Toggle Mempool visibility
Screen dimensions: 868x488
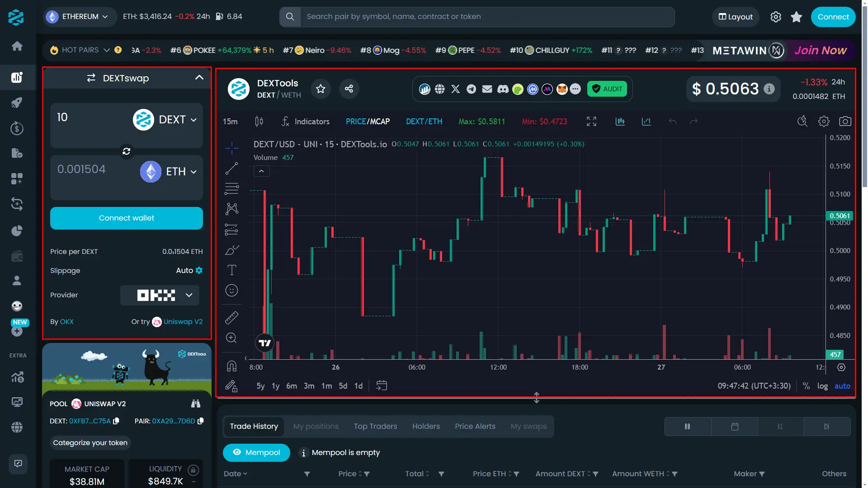click(256, 453)
